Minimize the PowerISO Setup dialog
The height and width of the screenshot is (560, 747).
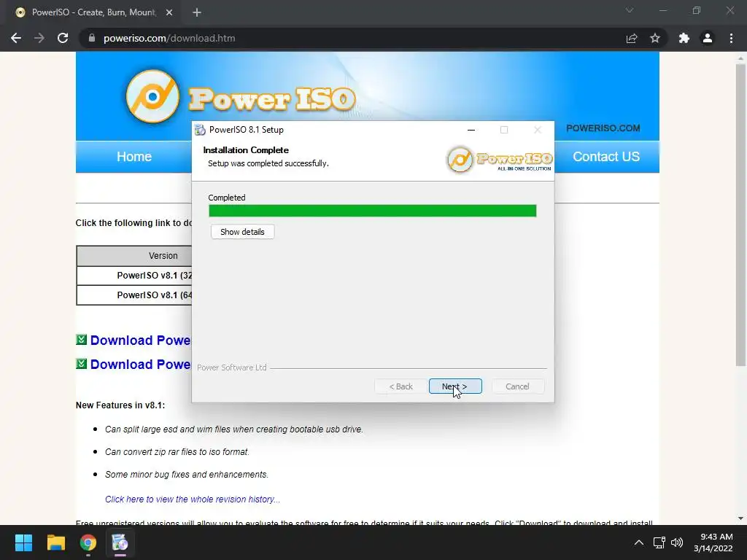(471, 130)
